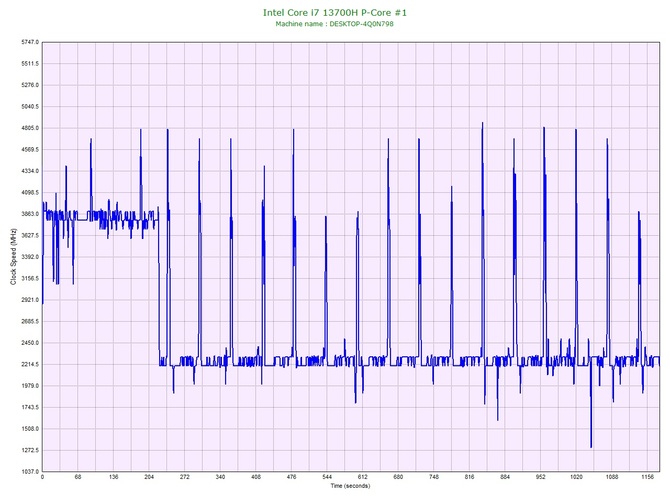670x503 pixels.
Task: Click the 340 time axis tick label
Action: point(220,477)
